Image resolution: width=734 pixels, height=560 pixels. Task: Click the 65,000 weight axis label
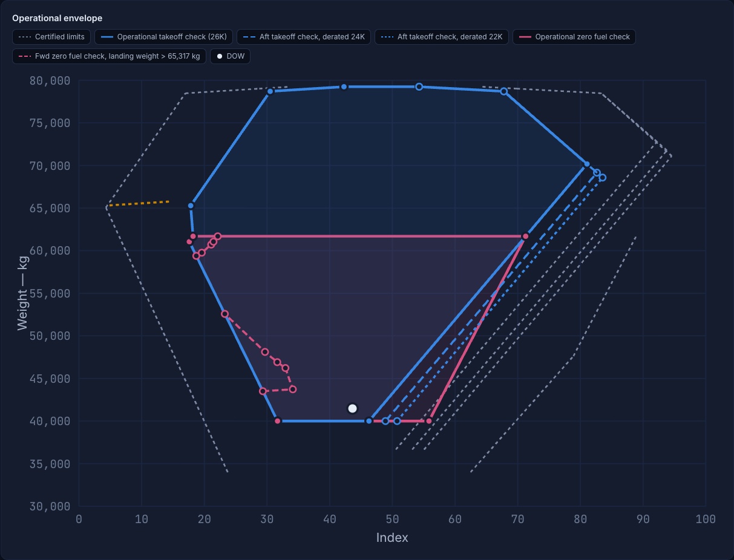coord(50,208)
